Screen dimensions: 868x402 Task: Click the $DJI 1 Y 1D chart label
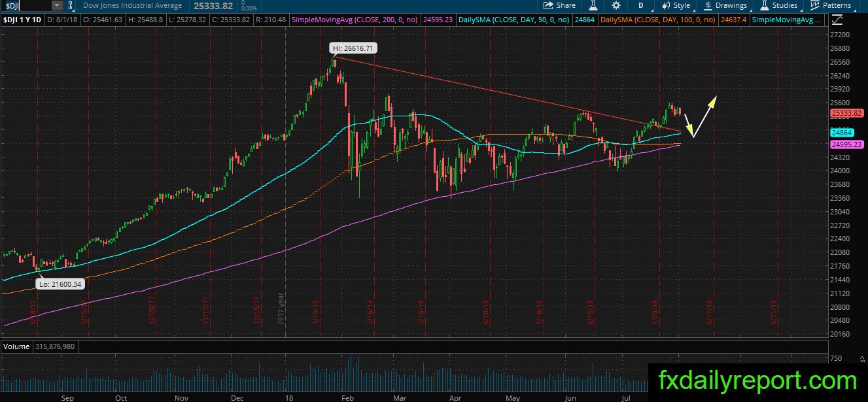(23, 20)
